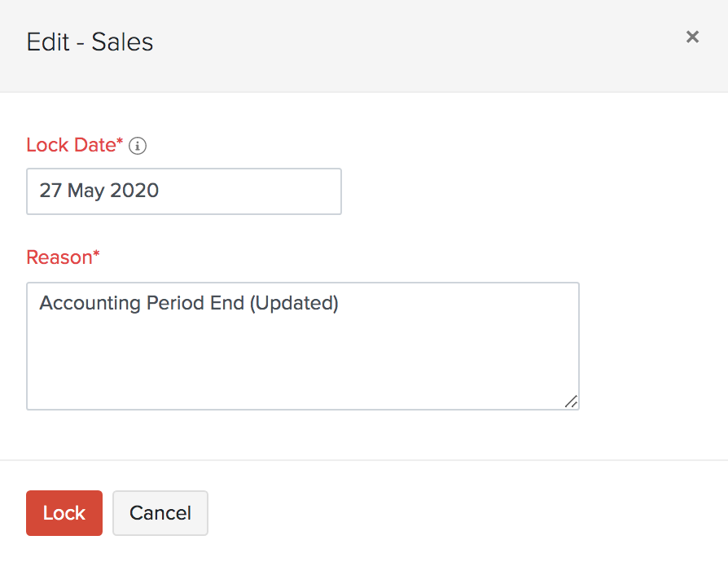Click the red asterisk after Lock Date
This screenshot has height=562, width=728.
coord(121,143)
